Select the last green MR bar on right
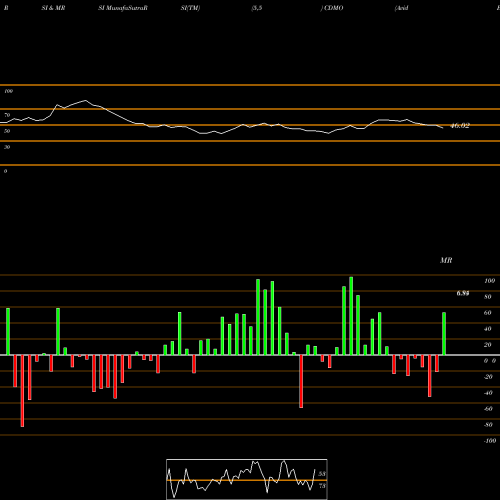The image size is (500, 500). pos(444,334)
